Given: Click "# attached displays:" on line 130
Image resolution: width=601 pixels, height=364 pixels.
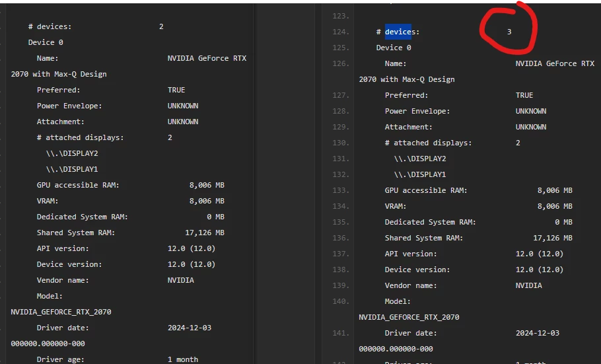Looking at the screenshot, I should coord(428,143).
